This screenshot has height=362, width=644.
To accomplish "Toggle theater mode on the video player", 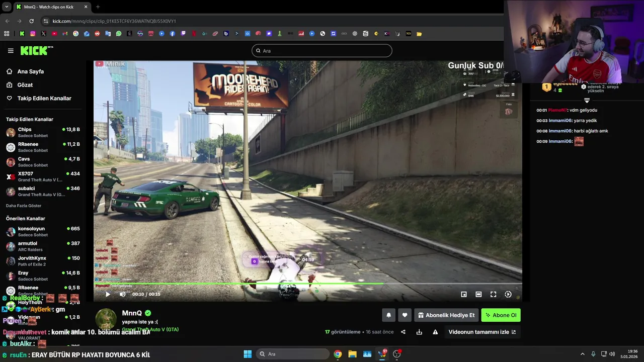I will click(478, 294).
